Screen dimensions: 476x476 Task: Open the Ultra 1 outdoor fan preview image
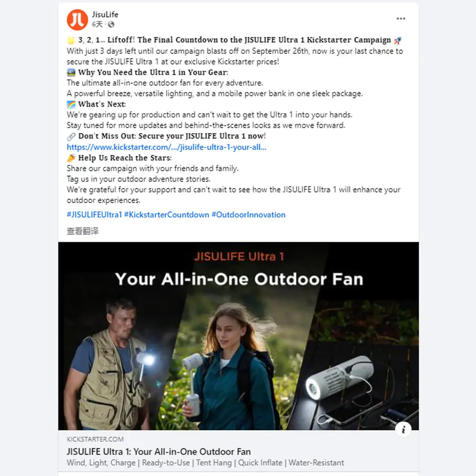point(238,336)
